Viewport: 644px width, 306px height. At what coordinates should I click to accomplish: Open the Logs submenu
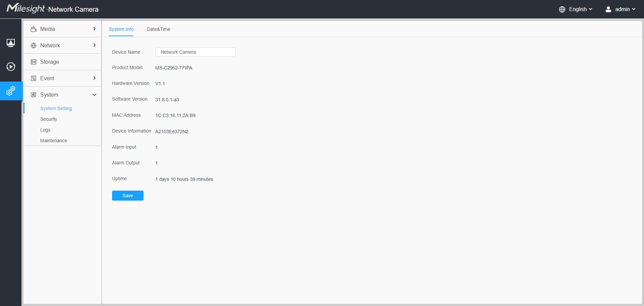[x=45, y=130]
